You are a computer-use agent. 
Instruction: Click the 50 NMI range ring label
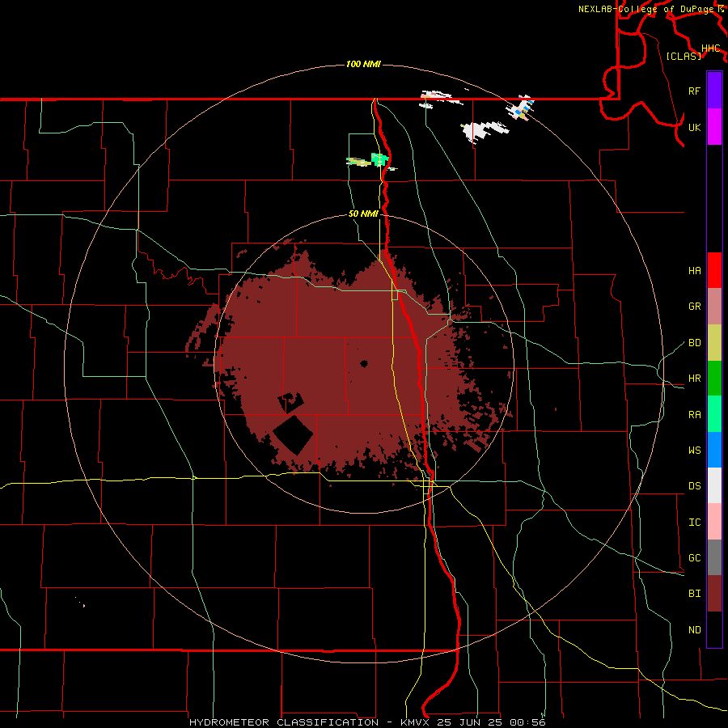[363, 214]
